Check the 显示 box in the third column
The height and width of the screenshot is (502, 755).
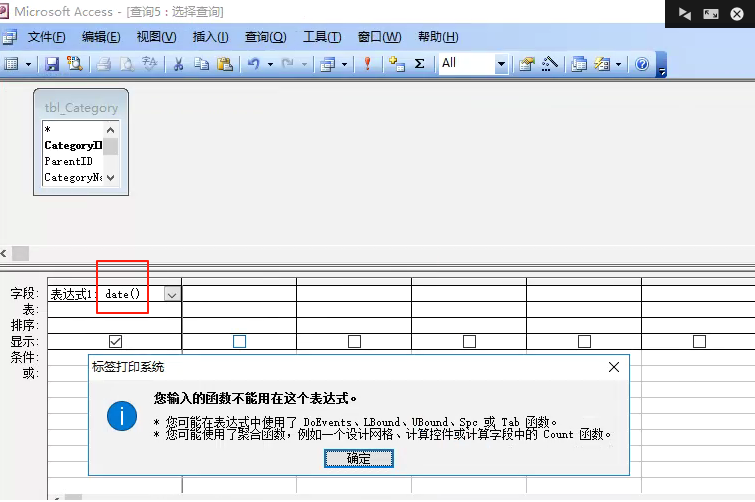pyautogui.click(x=354, y=341)
